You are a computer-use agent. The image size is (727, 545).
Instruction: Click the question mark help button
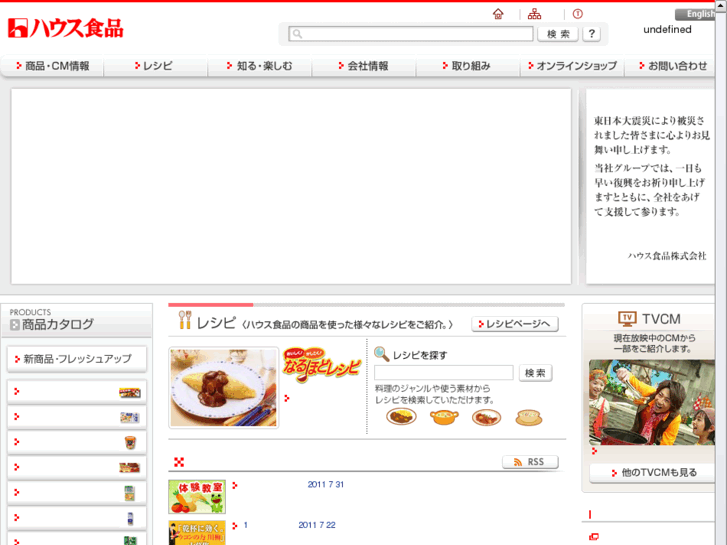click(592, 34)
